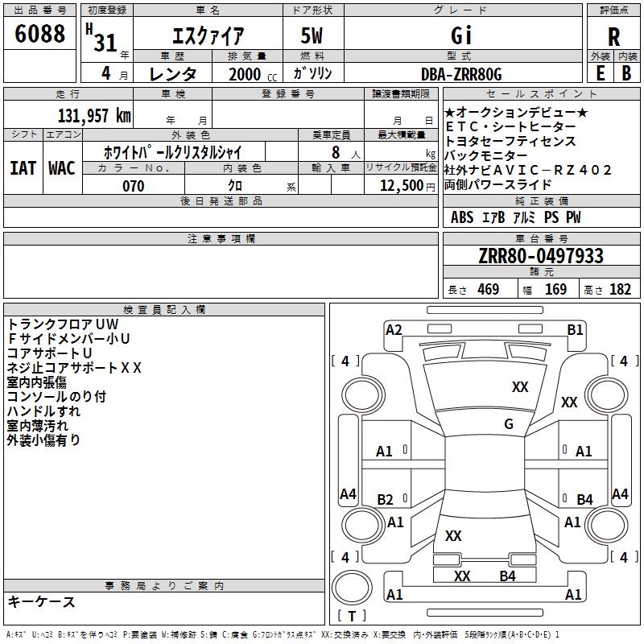
Task: Click the note ネジ止コアサポートXX
Action: point(74,367)
